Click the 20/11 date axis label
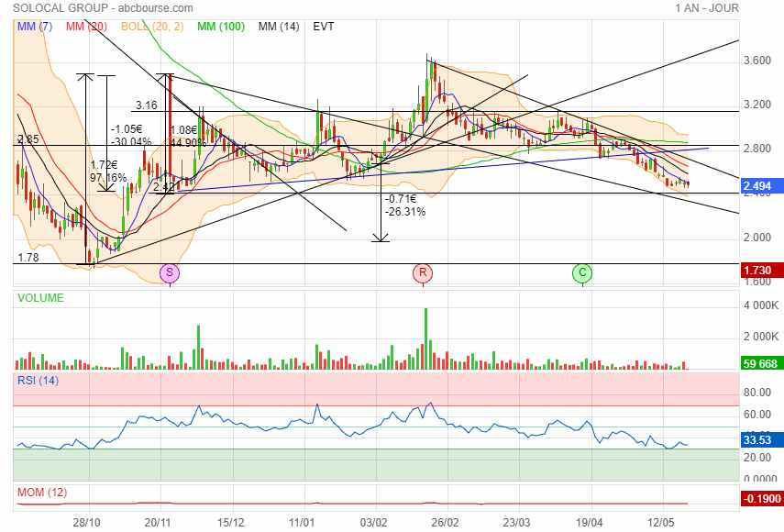 click(x=158, y=523)
